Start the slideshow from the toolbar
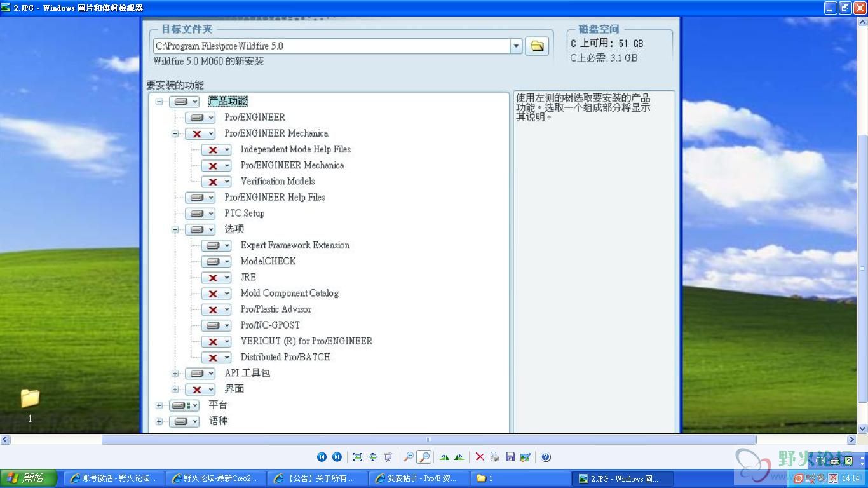Image resolution: width=868 pixels, height=488 pixels. (x=388, y=457)
